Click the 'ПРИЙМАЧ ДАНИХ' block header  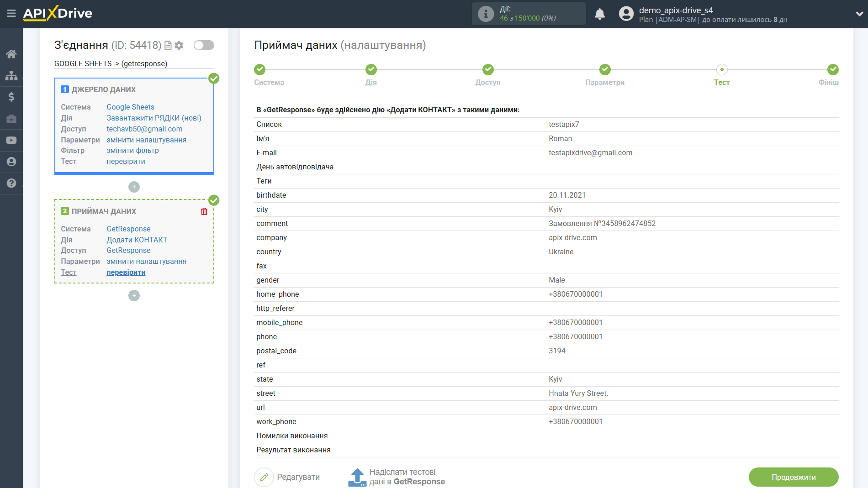point(104,211)
